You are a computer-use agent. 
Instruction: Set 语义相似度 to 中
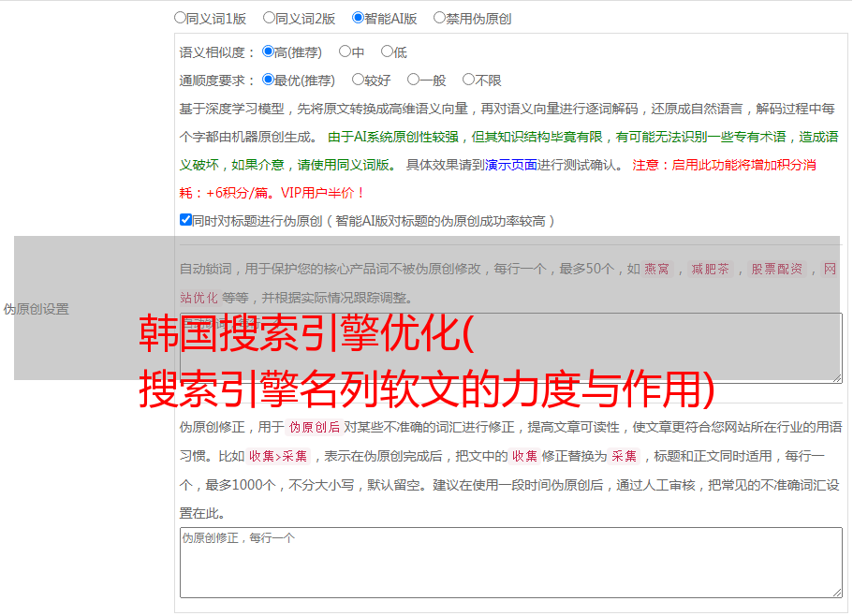point(345,51)
